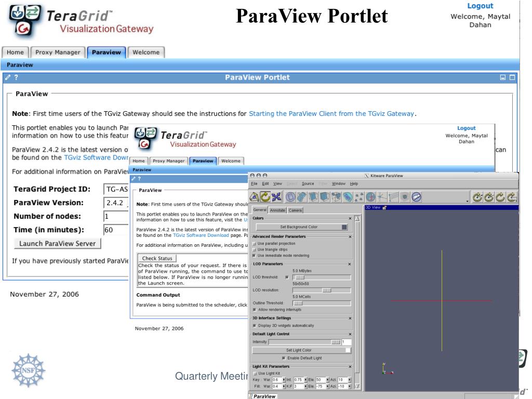Collapse the Advanced Render Parameters frame
532x399 pixels.
350,237
